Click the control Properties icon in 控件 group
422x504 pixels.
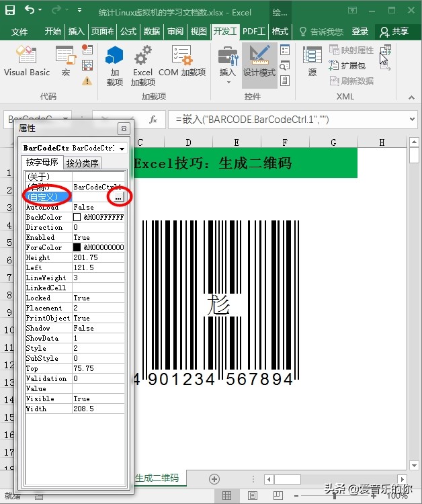285,50
